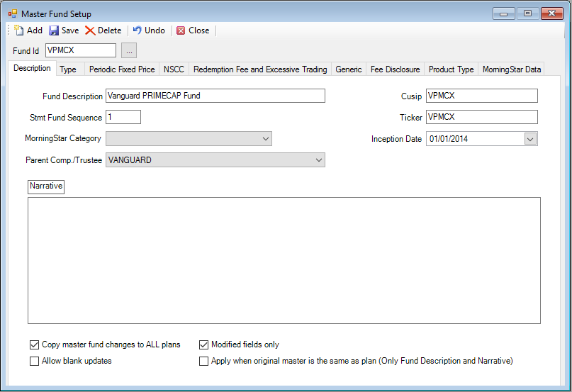The width and height of the screenshot is (572, 392).
Task: Click the red X Delete icon
Action: [x=90, y=30]
